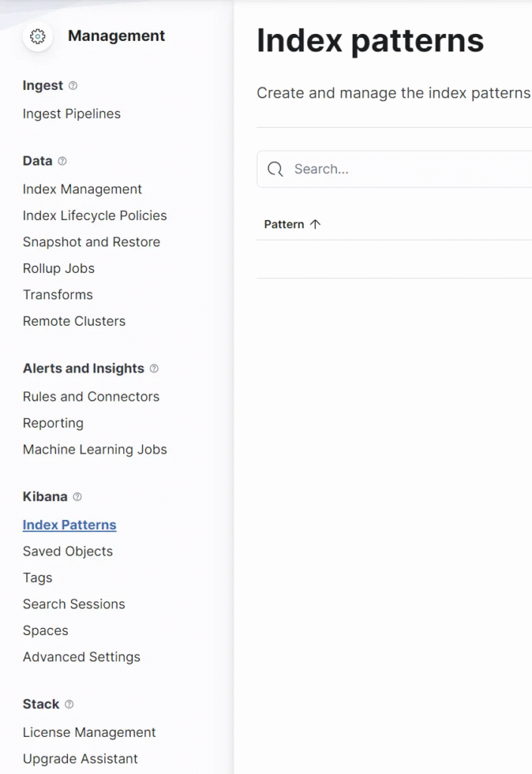The width and height of the screenshot is (532, 774).
Task: Open License Management
Action: [89, 732]
